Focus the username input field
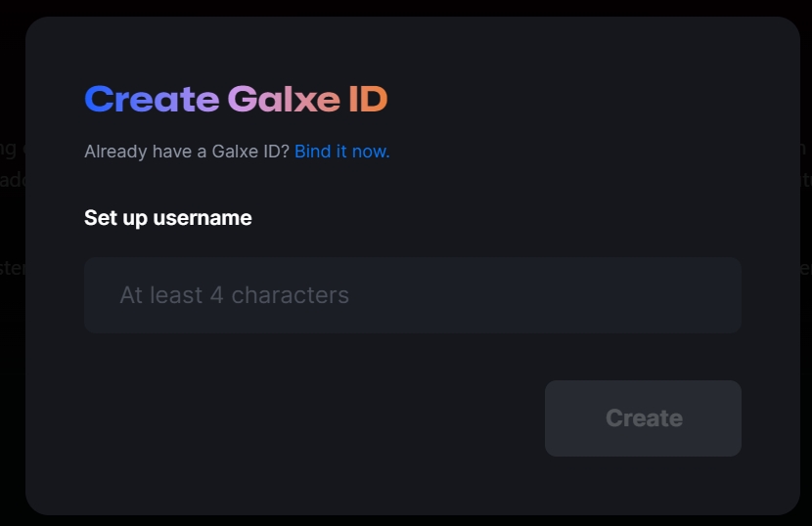 pos(412,295)
